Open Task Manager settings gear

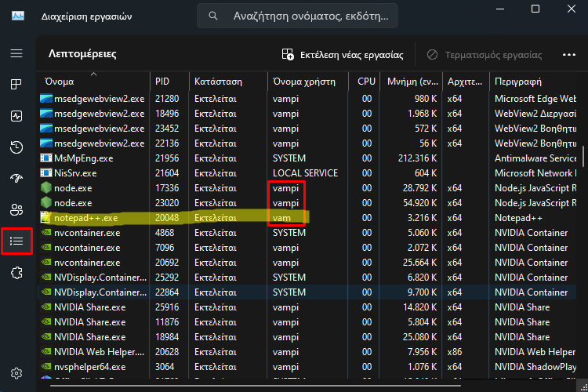pos(16,373)
